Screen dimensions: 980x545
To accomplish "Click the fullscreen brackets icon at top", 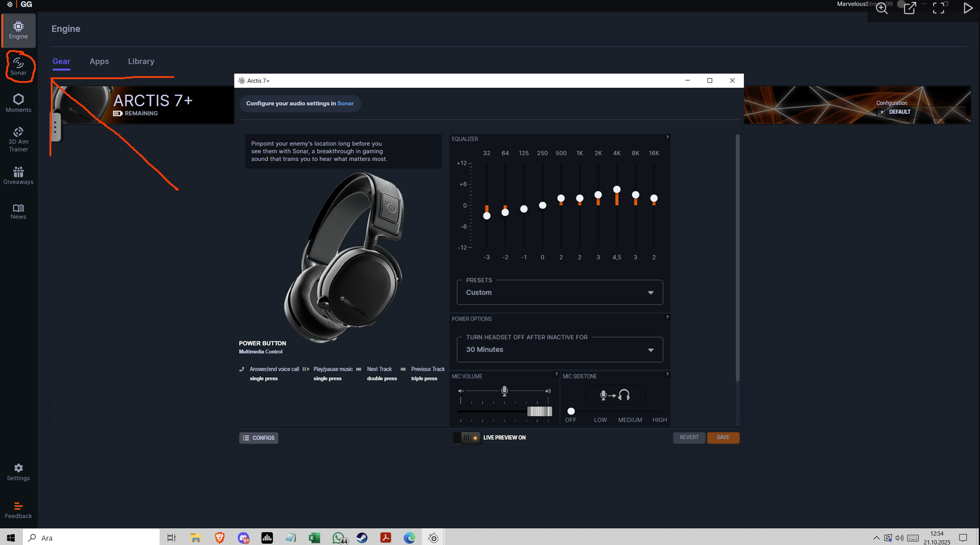I will coord(939,8).
